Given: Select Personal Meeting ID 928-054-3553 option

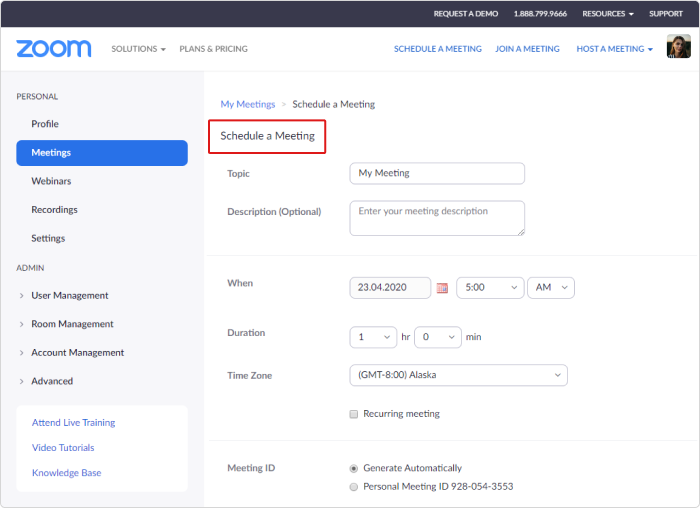Looking at the screenshot, I should pyautogui.click(x=354, y=487).
